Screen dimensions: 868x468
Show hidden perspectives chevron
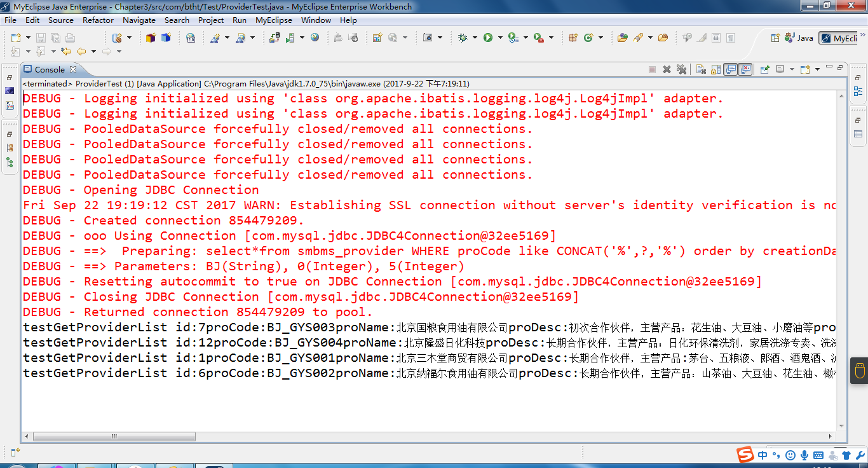(x=862, y=34)
